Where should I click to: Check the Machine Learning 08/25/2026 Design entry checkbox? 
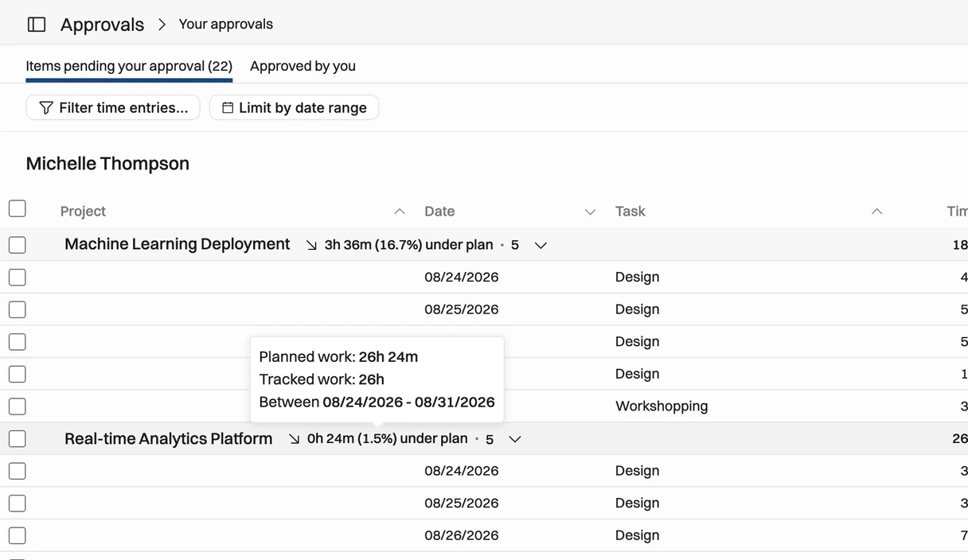tap(18, 309)
